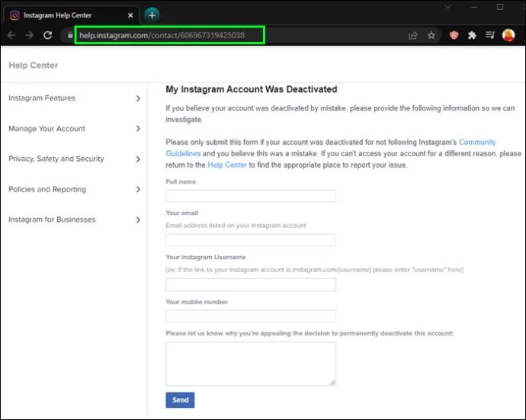Image resolution: width=526 pixels, height=420 pixels.
Task: Expand Privacy, Safety and Security chevron
Action: click(138, 159)
